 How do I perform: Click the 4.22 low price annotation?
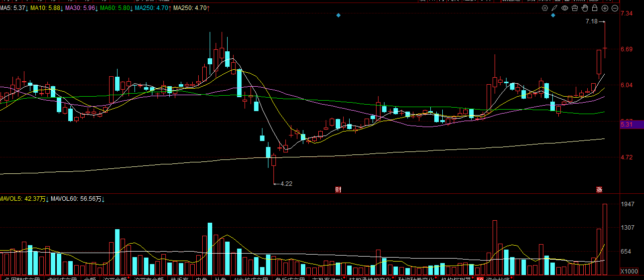286,183
